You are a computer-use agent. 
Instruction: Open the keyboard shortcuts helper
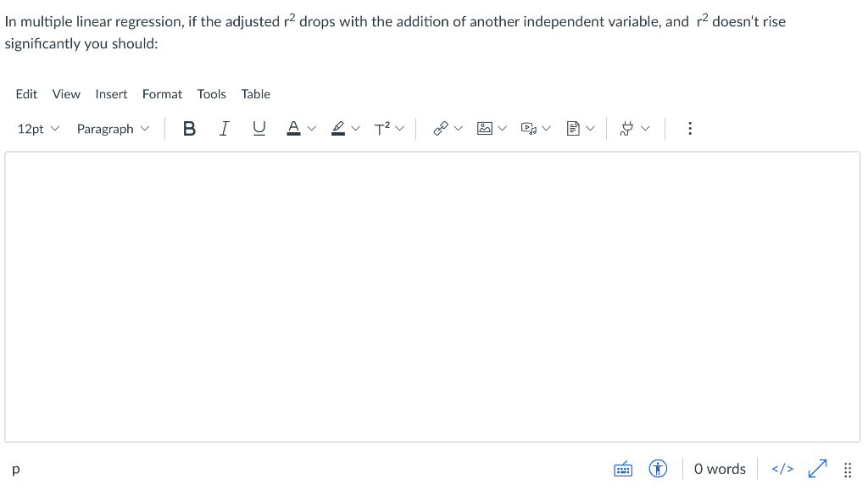tap(623, 468)
